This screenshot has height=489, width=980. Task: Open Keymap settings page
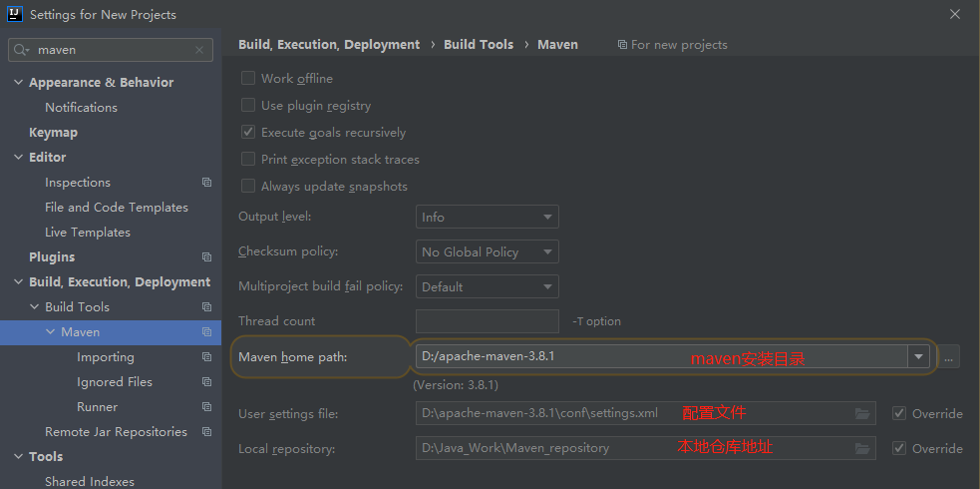53,133
